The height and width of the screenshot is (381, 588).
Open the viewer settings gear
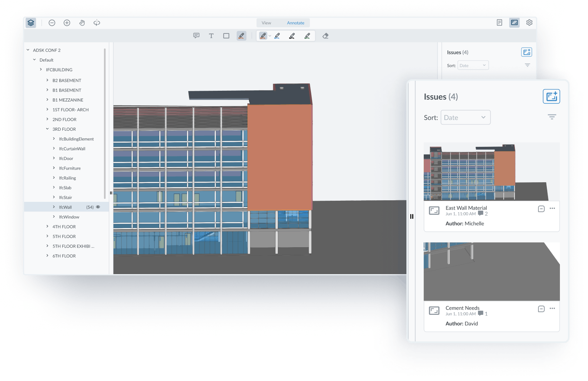(x=529, y=23)
